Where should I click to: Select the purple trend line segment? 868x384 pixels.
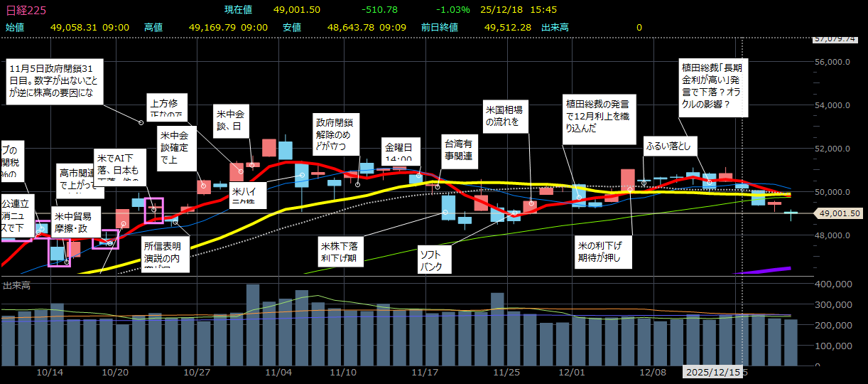point(761,270)
